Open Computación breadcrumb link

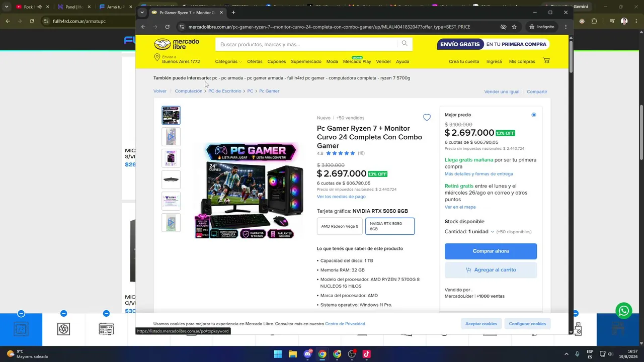[x=189, y=91]
